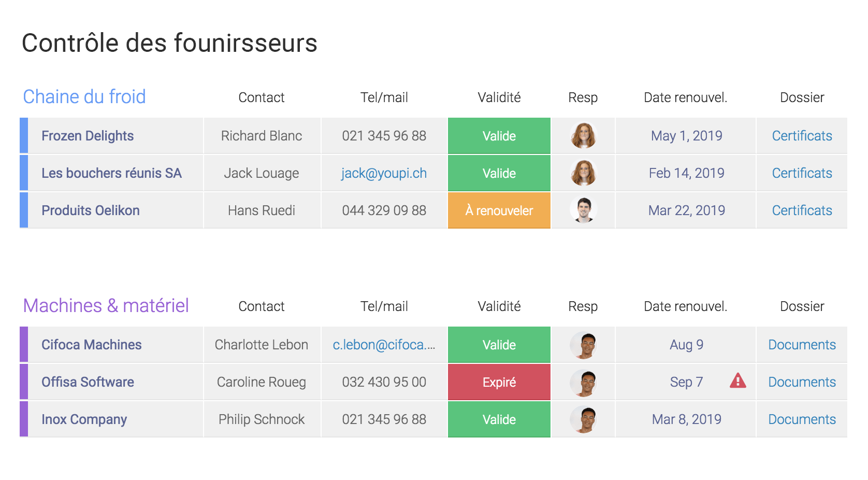Open the avatar in the Frozen Delights row
868x480 pixels.
pos(583,136)
